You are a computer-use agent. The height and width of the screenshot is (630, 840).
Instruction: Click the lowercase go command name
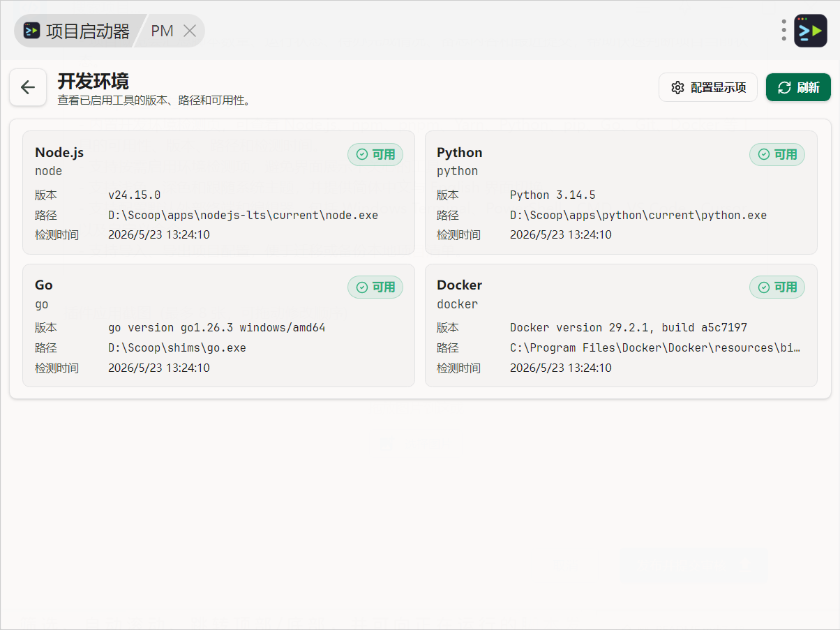[x=42, y=305]
